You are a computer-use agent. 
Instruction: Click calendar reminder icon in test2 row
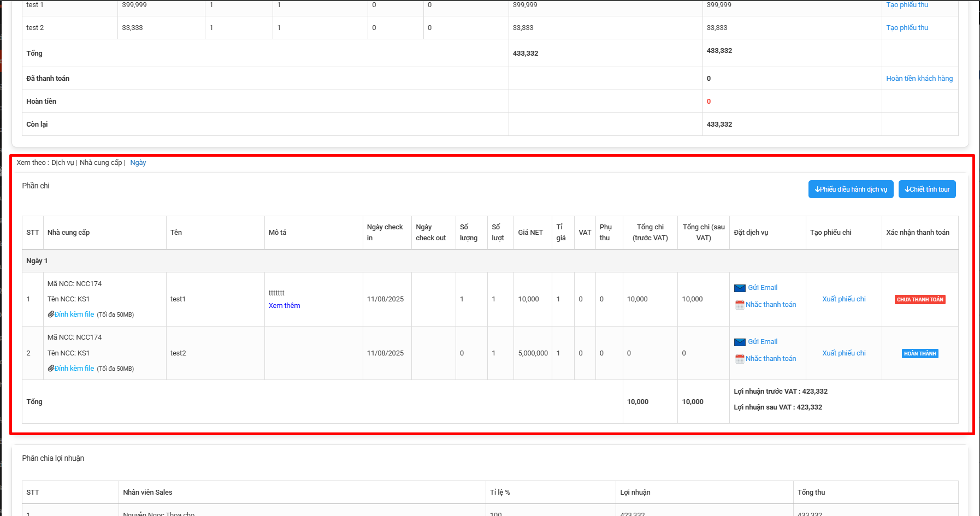tap(740, 359)
